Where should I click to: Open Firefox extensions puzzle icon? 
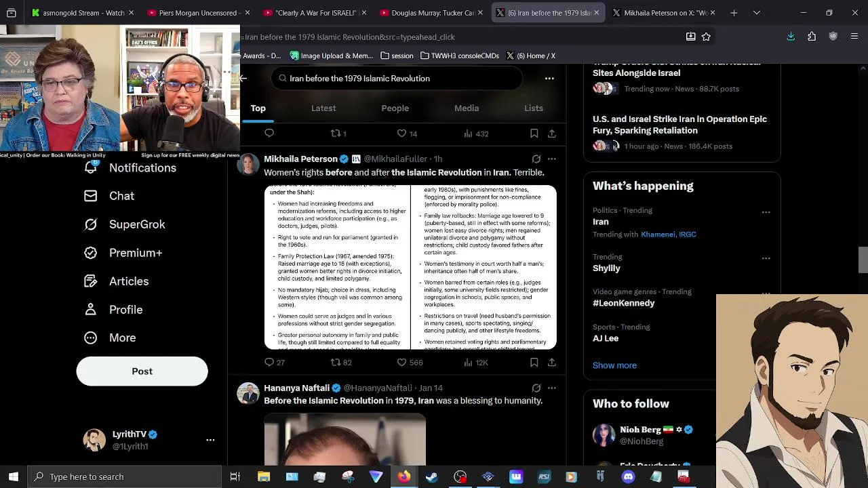[x=812, y=37]
